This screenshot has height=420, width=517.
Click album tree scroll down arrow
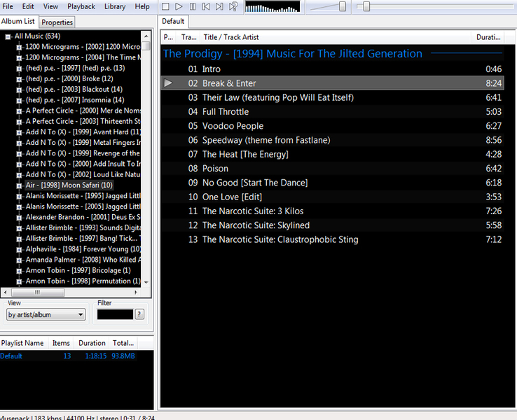pos(146,282)
